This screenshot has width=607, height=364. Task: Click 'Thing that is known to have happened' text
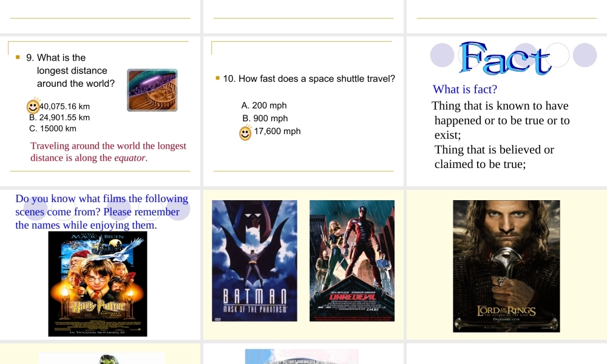click(501, 120)
